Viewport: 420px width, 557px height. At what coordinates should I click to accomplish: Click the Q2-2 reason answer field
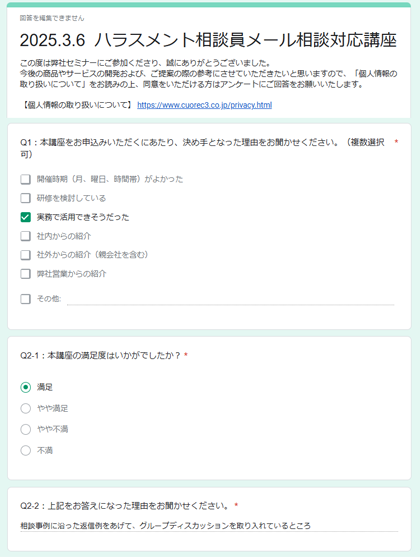point(209,526)
